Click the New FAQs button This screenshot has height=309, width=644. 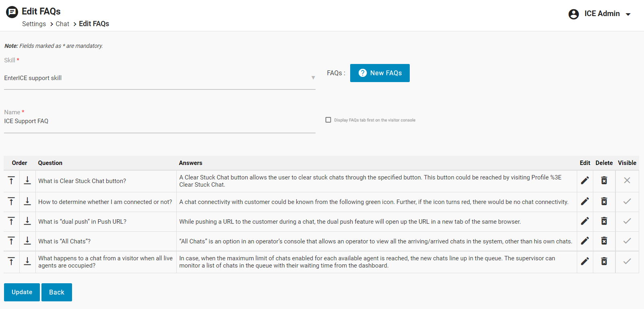(380, 73)
